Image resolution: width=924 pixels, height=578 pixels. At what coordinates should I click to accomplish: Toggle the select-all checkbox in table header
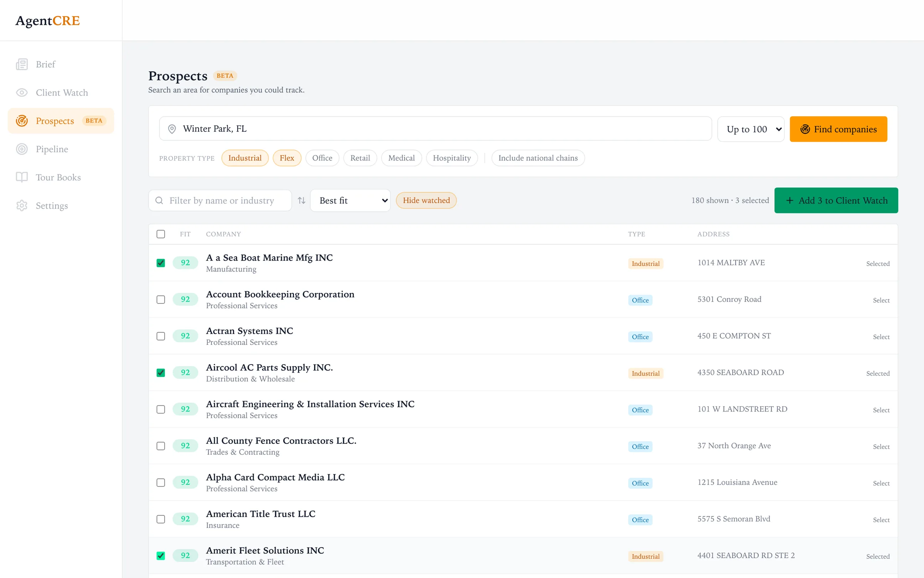[x=161, y=234]
